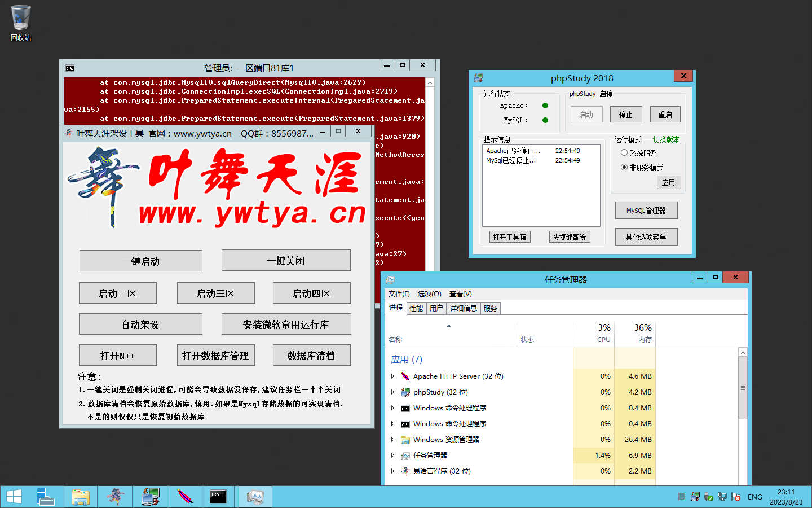The width and height of the screenshot is (812, 508).
Task: Click 启动四区 button
Action: tap(311, 293)
